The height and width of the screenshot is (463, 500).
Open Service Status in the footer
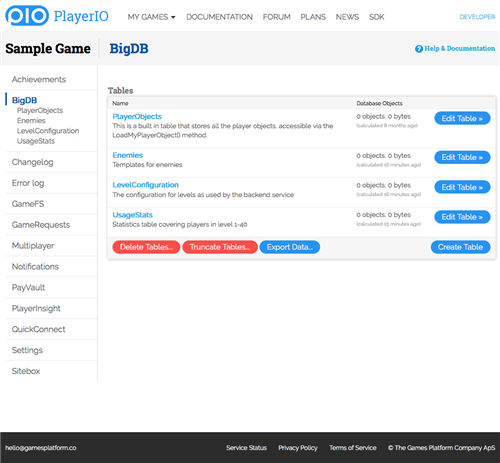pos(246,448)
